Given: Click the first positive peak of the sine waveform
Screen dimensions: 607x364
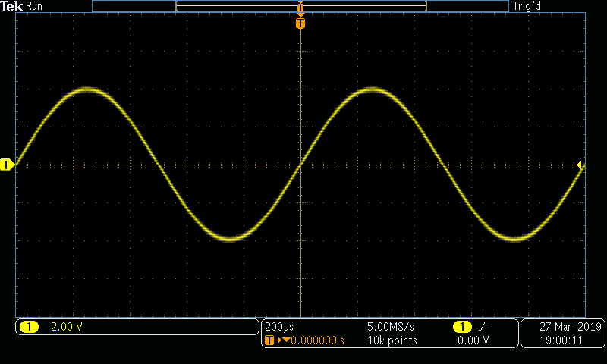Looking at the screenshot, I should point(87,89).
